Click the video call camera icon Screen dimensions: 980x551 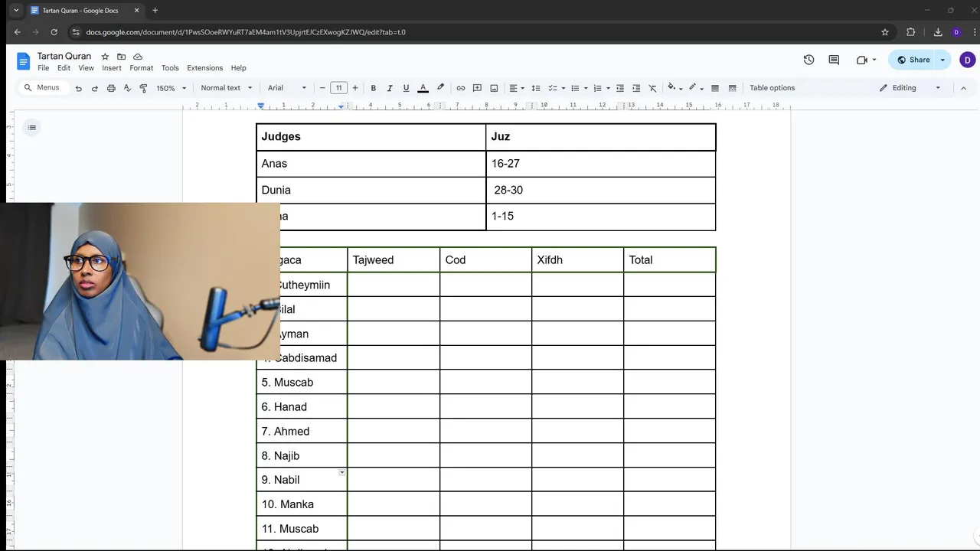pos(862,60)
